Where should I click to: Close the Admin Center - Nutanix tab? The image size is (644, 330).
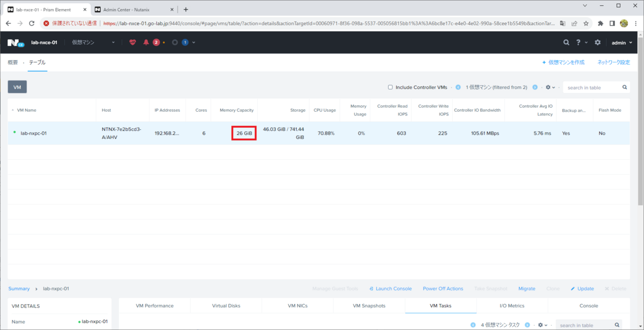click(171, 10)
